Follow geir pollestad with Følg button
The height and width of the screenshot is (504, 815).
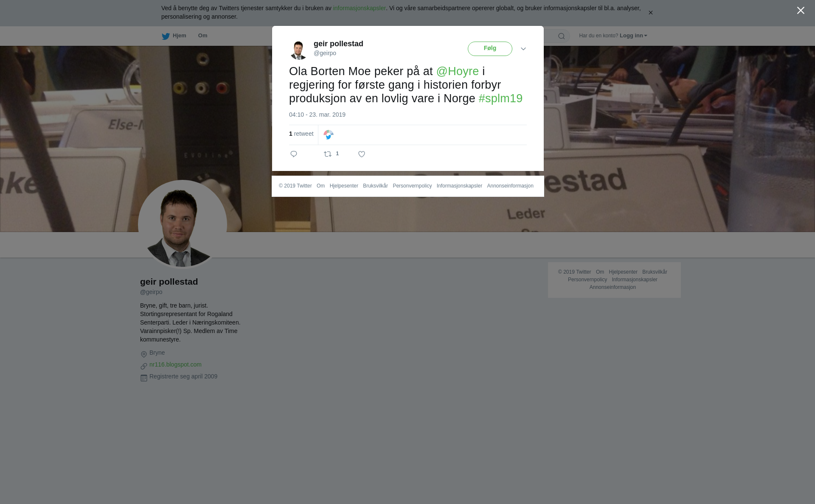(490, 49)
